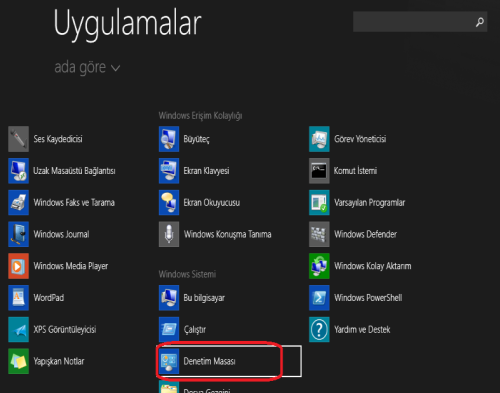Click the search magnifier icon
500x393 pixels.
coord(480,22)
